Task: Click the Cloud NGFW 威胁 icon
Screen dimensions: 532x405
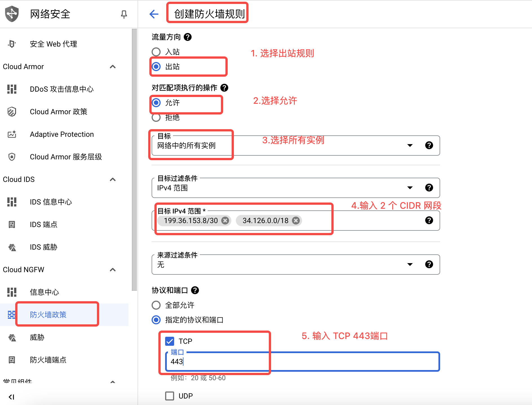Action: point(12,337)
